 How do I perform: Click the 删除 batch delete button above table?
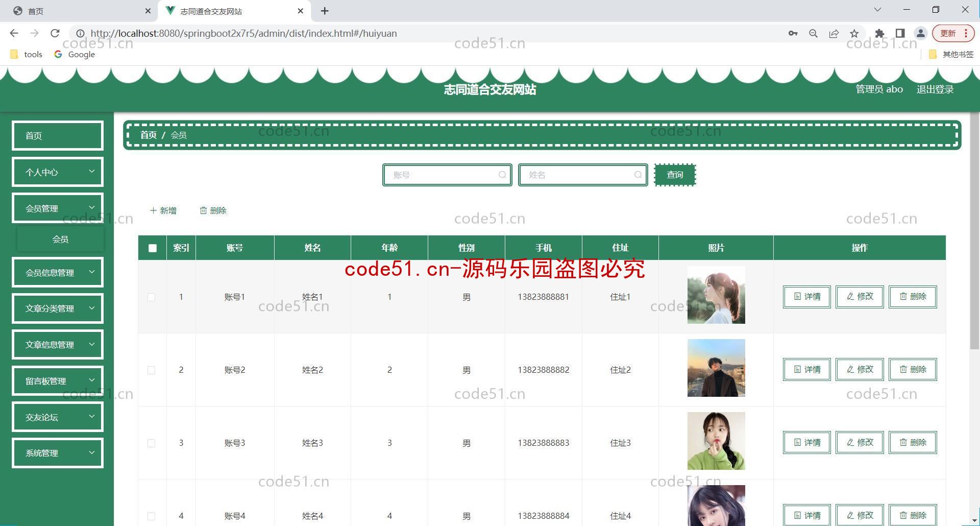[213, 210]
